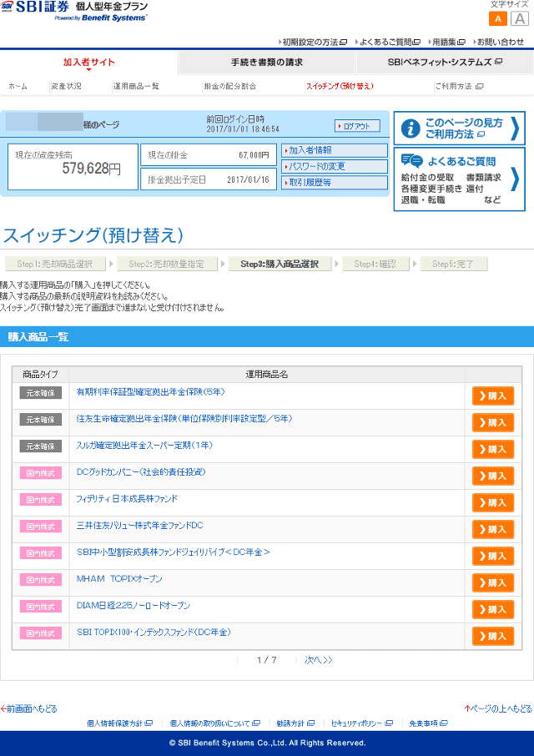Viewport: 534px width, 756px height.
Task: Buy SBI中小型割安成長株ファンドジェイリバイブ
Action: tap(493, 556)
